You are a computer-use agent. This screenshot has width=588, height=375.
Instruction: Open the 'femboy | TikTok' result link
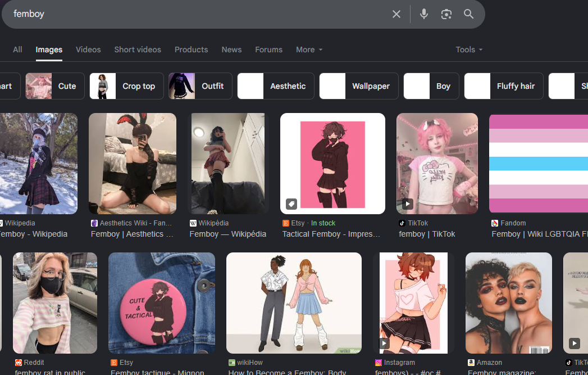click(x=427, y=234)
